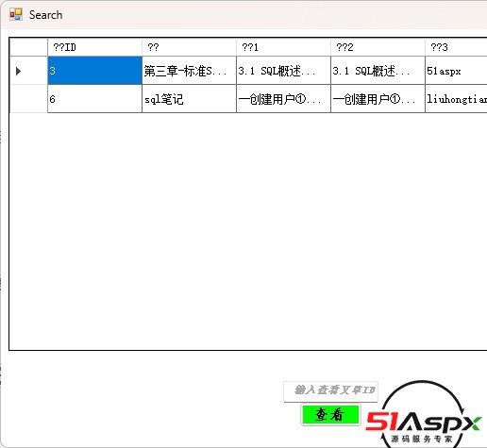Viewport: 487px width, 448px height.
Task: Select the liuhongtian cell
Action: [x=456, y=99]
